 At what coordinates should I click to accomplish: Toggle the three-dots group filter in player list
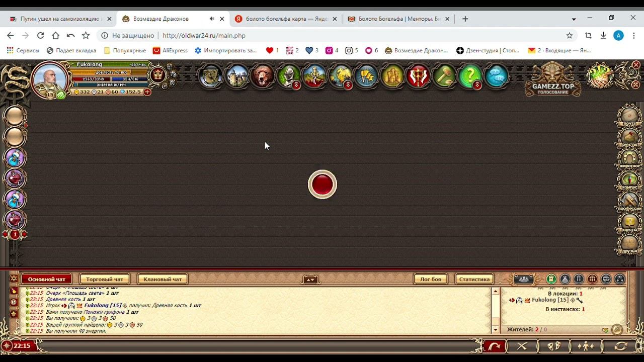[x=619, y=279]
